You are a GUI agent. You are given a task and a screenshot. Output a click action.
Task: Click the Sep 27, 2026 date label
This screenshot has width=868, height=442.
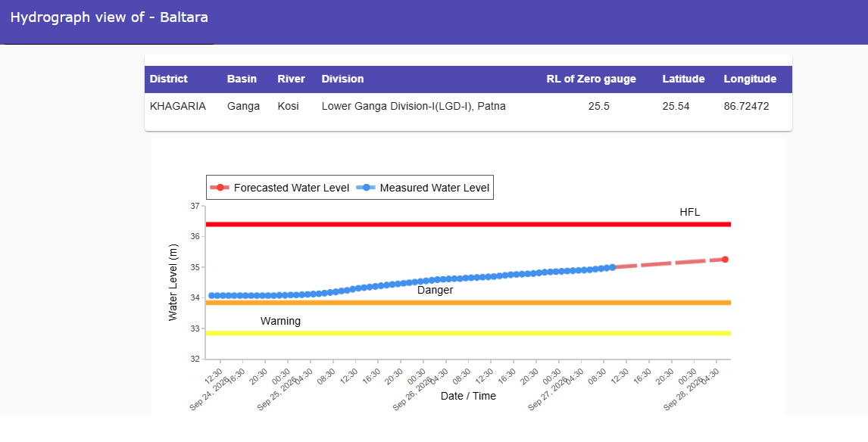[548, 393]
